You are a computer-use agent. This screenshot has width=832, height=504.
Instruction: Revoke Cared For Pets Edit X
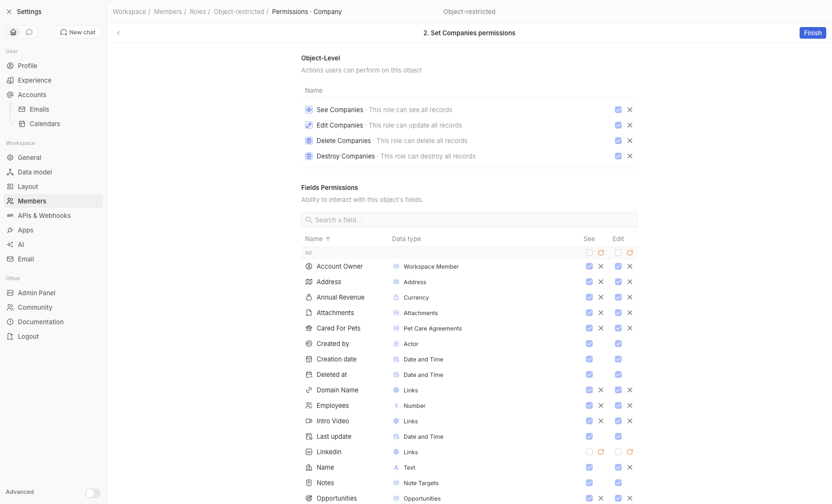[x=630, y=328]
